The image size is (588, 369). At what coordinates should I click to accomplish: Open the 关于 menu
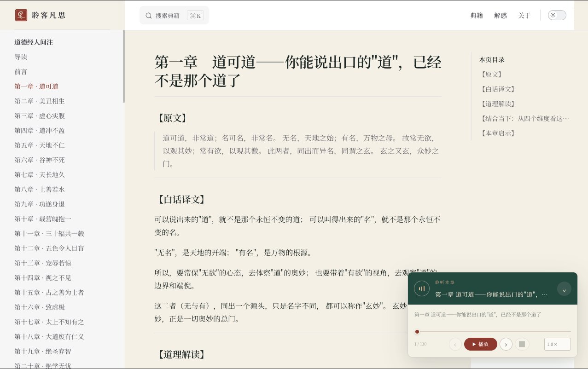(524, 15)
